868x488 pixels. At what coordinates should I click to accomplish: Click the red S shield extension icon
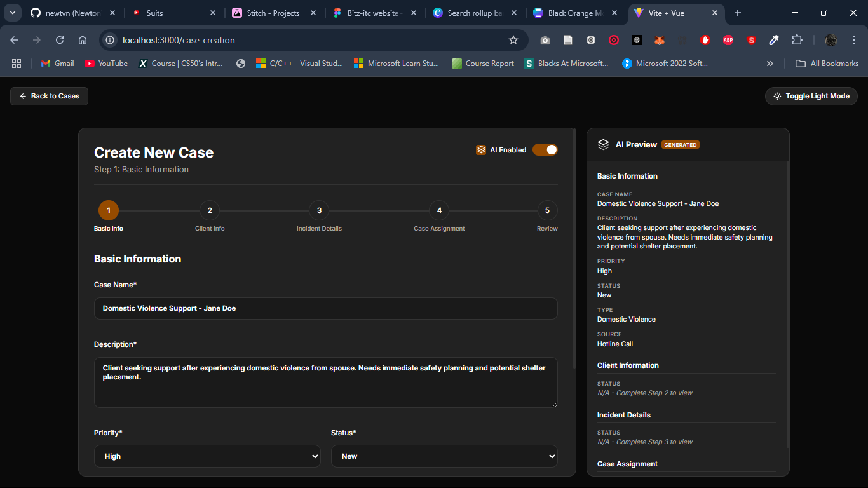click(751, 40)
